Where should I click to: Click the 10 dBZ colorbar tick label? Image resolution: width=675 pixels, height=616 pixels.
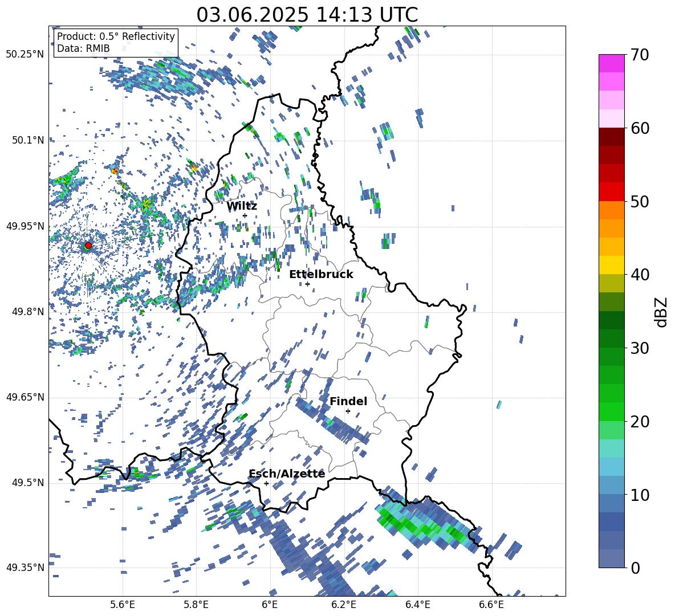[x=640, y=495]
